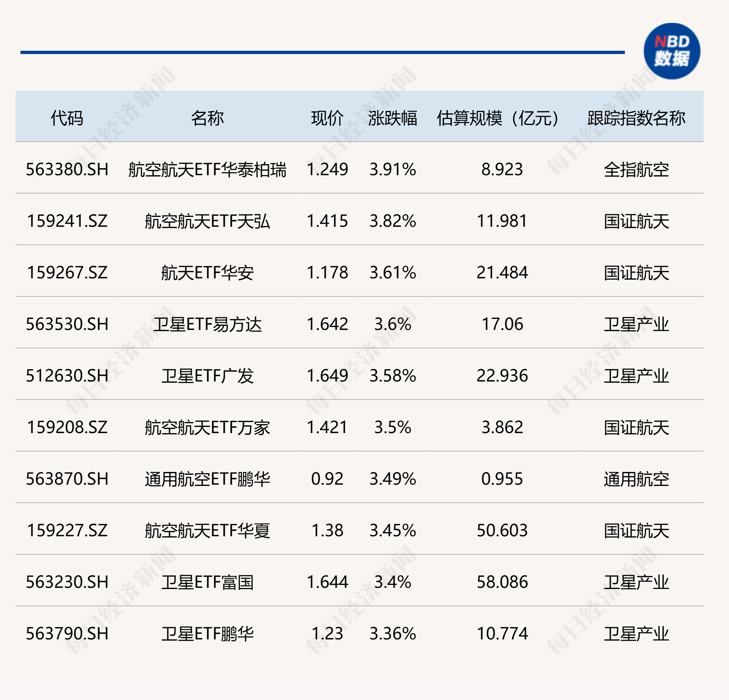Click fund name 航空航天ETF万家
The width and height of the screenshot is (729, 700).
coord(207,427)
